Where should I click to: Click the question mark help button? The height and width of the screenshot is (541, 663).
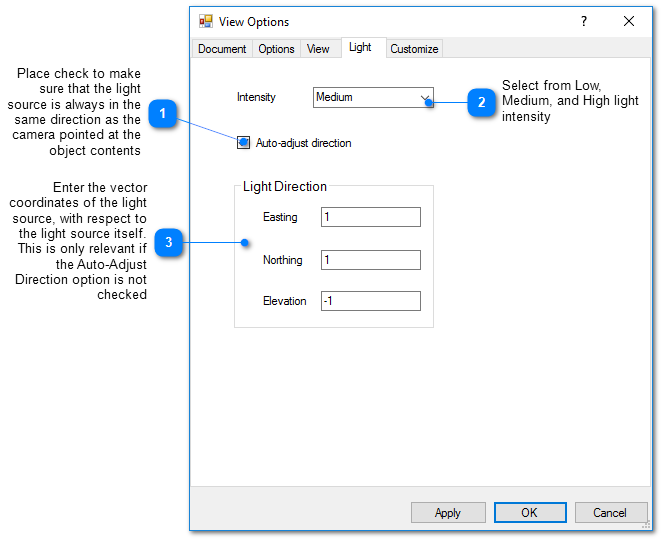[x=584, y=21]
